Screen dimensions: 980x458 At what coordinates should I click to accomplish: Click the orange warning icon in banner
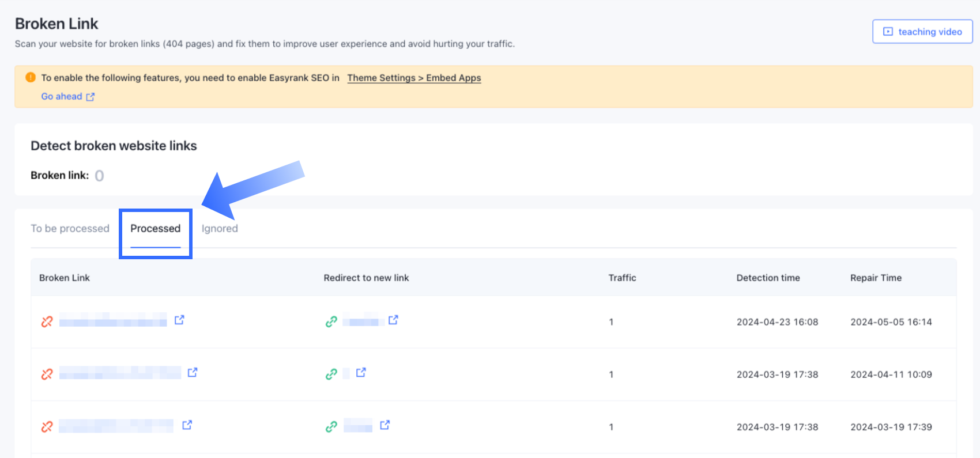point(31,77)
